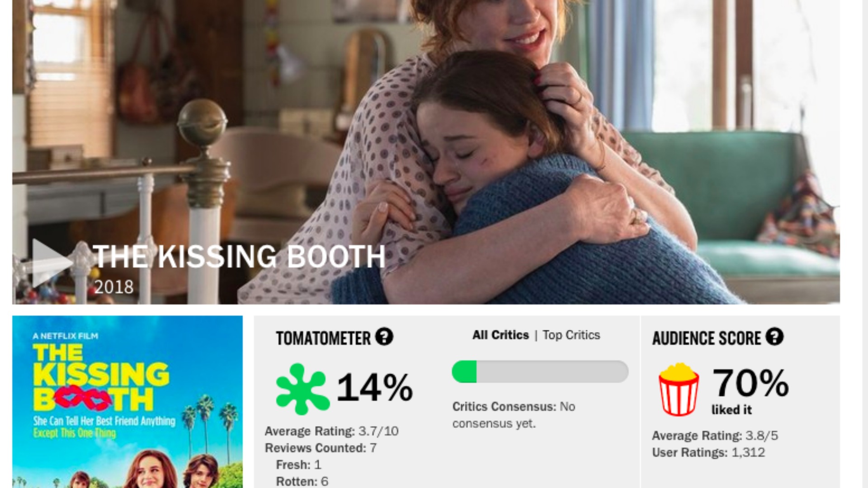Screen dimensions: 868x488
Task: Click the 70% audience score
Action: pos(751,383)
